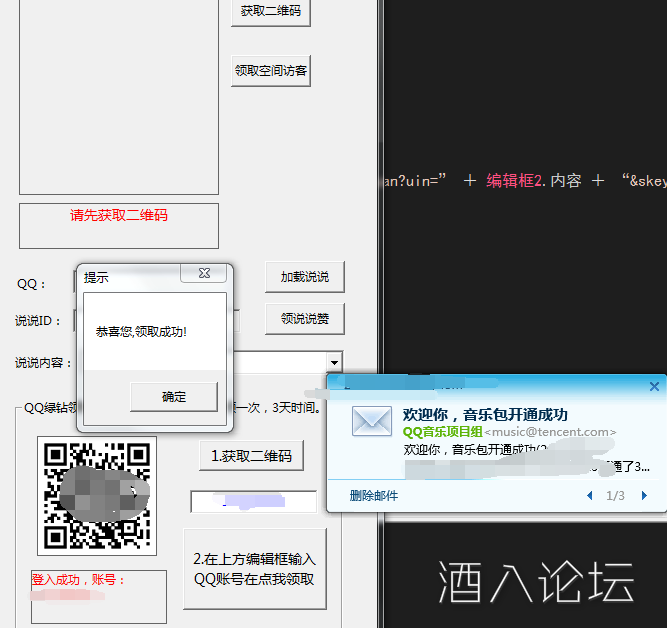Click the top 获取二维码 button
The width and height of the screenshot is (667, 628).
point(270,12)
